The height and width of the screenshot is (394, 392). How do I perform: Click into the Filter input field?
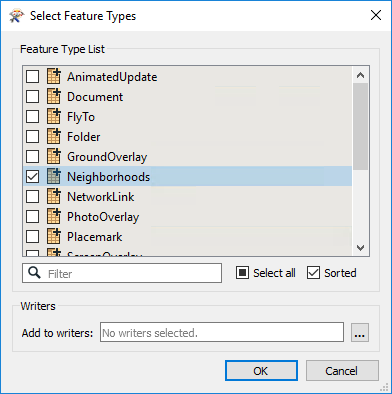[122, 273]
